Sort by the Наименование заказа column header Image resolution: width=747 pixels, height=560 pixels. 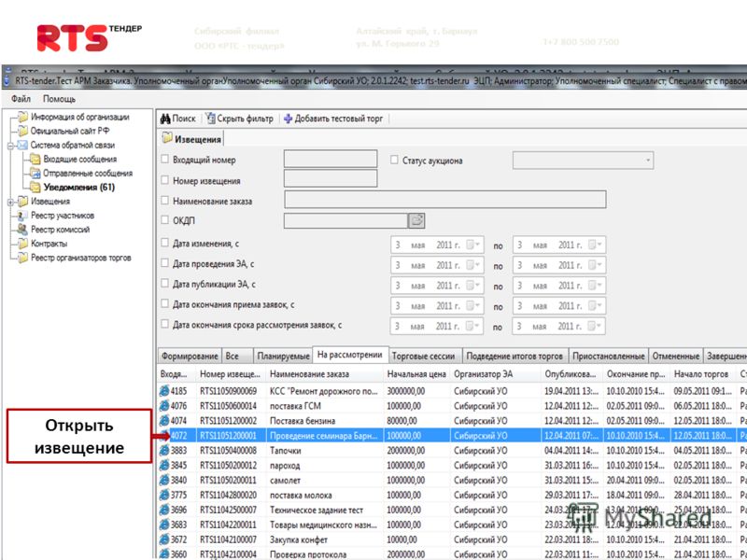point(325,374)
